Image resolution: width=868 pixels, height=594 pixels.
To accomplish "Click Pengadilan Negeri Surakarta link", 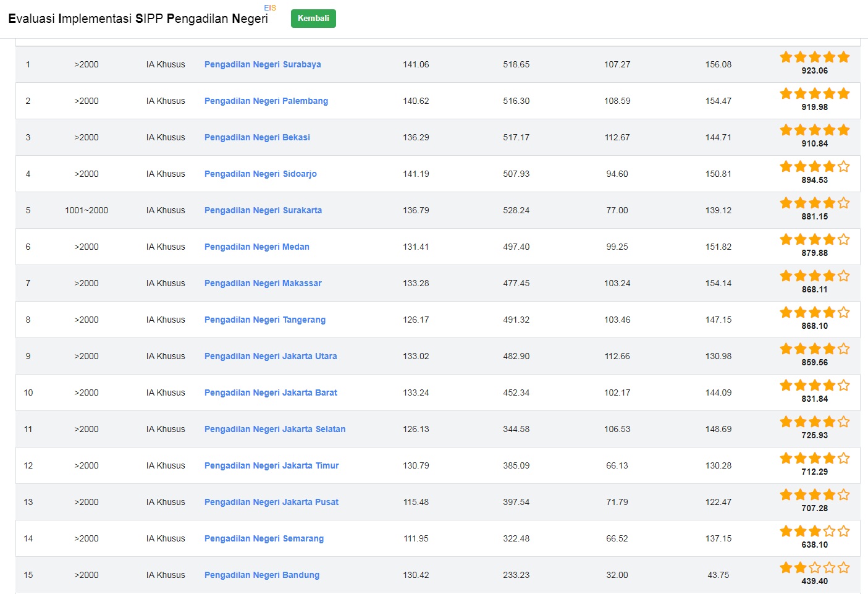I will 263,210.
